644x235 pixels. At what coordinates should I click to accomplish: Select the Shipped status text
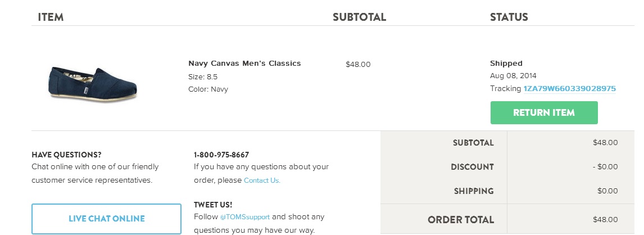tap(506, 64)
